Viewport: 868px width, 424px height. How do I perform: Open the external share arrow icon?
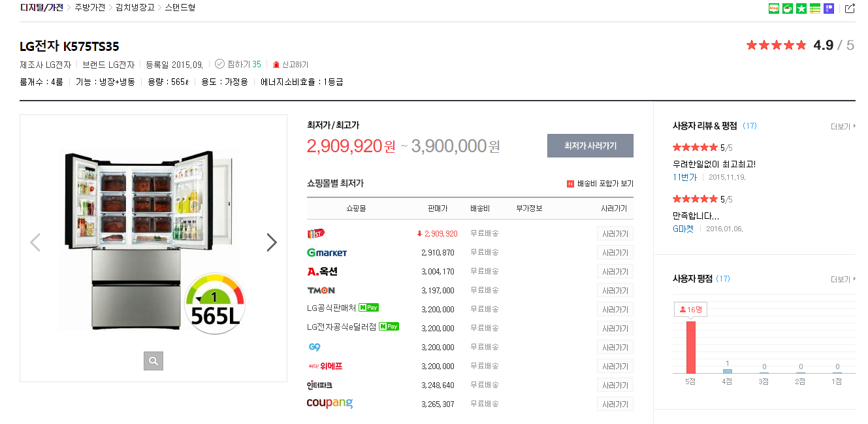(x=850, y=8)
